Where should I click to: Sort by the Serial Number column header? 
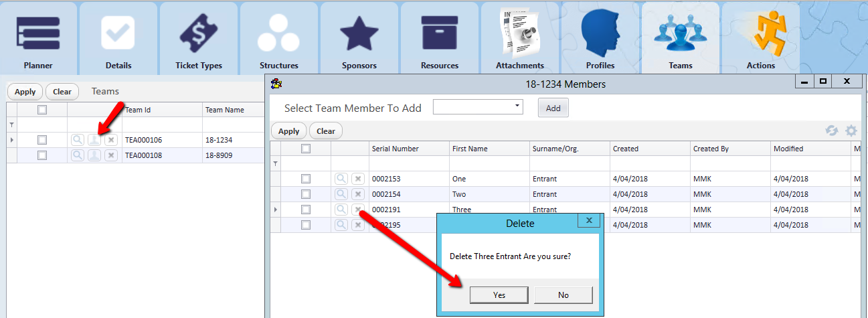pos(408,149)
